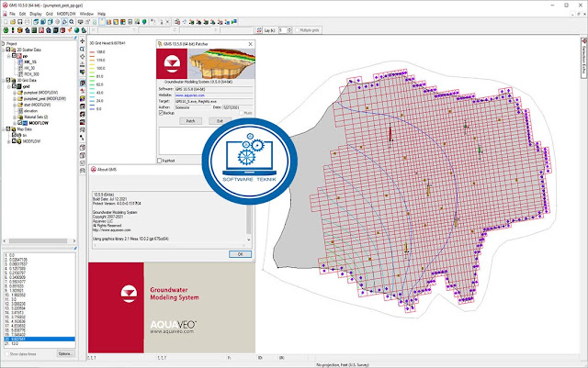Click the green shield icon in top toolbar
588x368 pixels.
click(x=144, y=22)
